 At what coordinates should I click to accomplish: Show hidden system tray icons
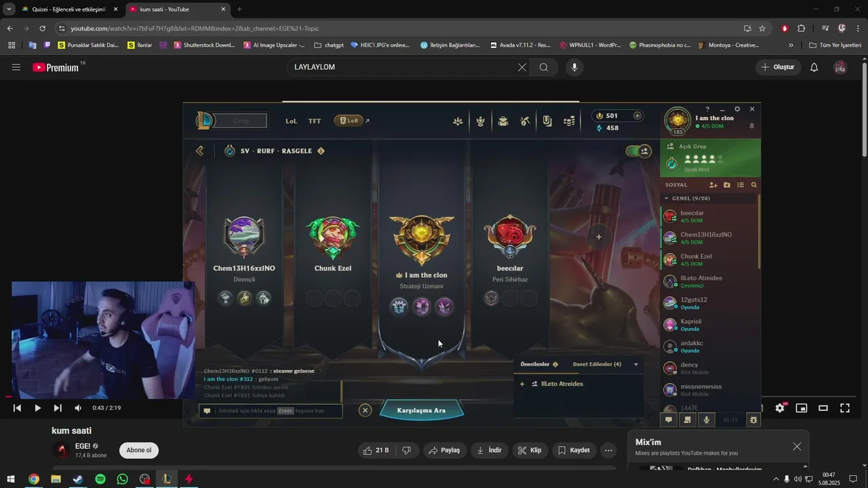pyautogui.click(x=776, y=479)
